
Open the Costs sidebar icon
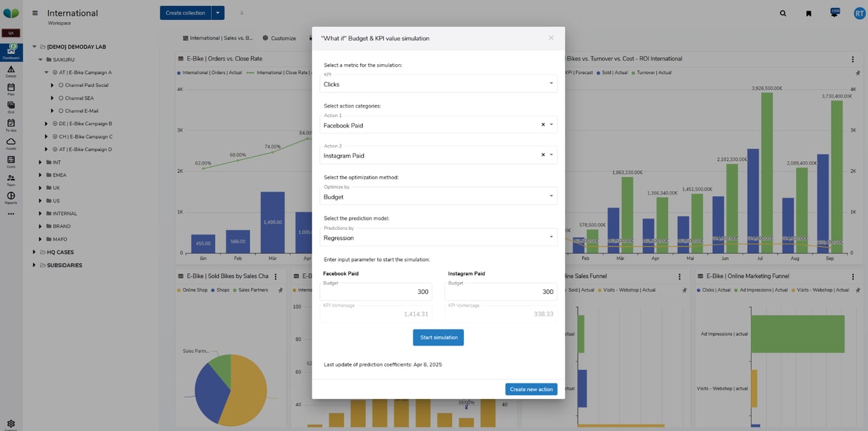(11, 162)
